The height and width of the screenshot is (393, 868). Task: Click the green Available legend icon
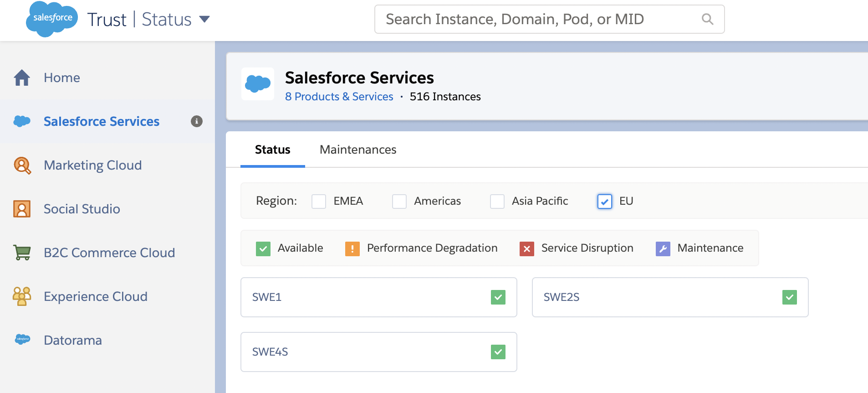pos(263,248)
